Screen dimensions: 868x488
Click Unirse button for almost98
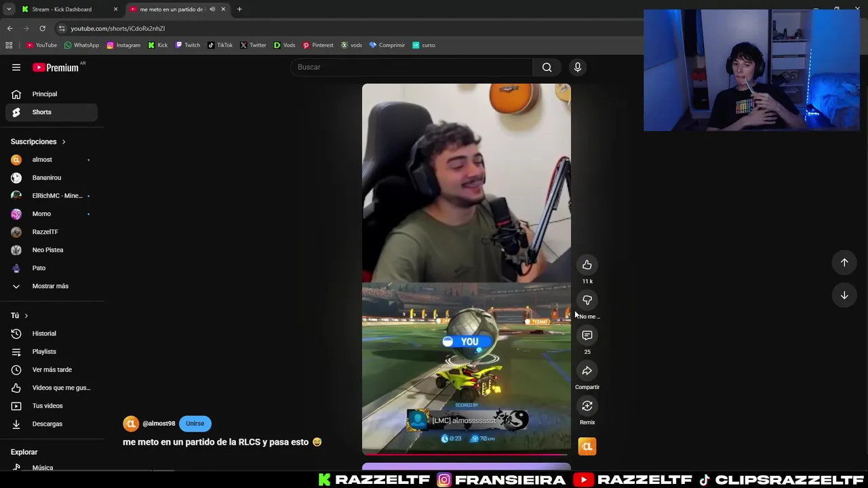click(195, 424)
